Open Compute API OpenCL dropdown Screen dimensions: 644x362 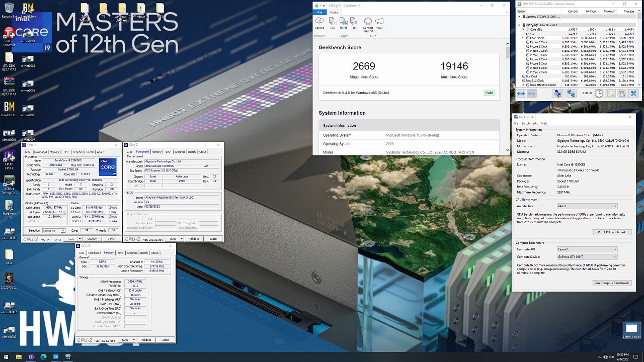[587, 249]
